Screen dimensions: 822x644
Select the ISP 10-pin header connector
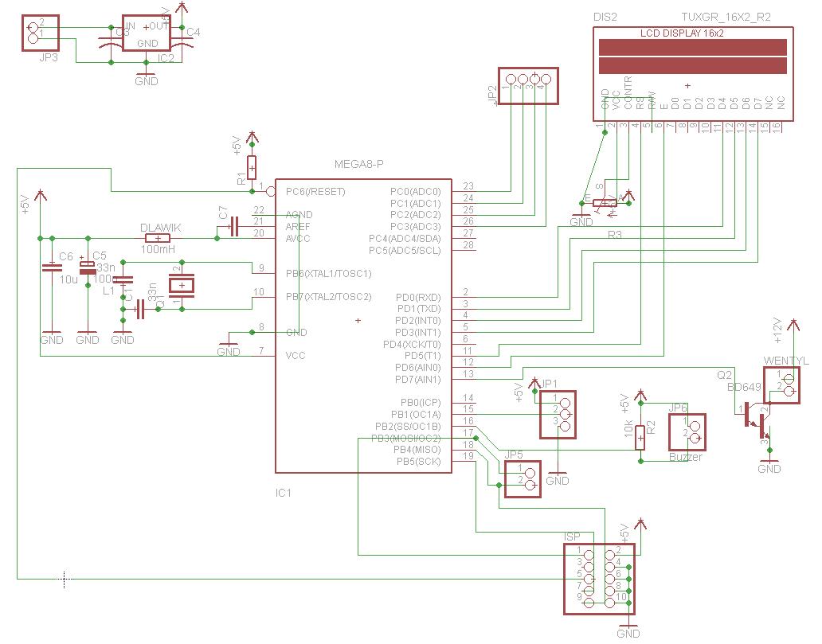pyautogui.click(x=599, y=579)
